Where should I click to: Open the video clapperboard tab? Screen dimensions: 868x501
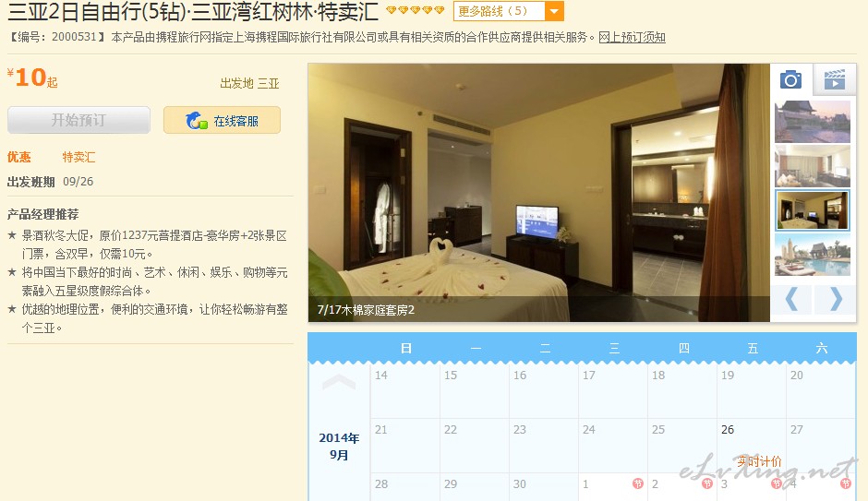834,79
